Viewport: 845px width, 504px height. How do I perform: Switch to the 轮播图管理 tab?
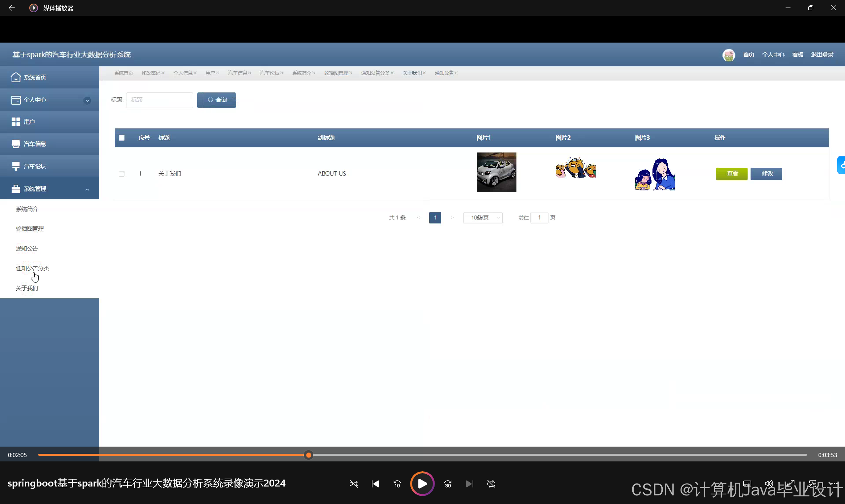point(336,73)
